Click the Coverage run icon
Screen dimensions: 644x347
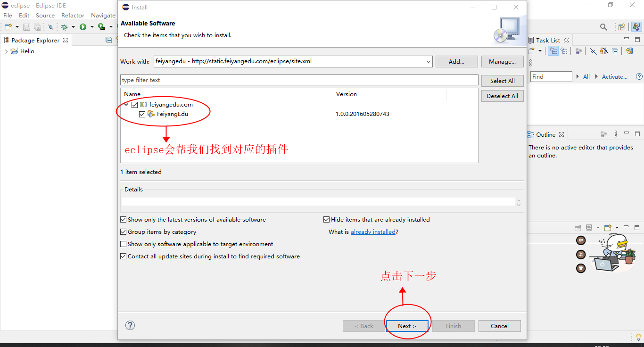pos(101,27)
